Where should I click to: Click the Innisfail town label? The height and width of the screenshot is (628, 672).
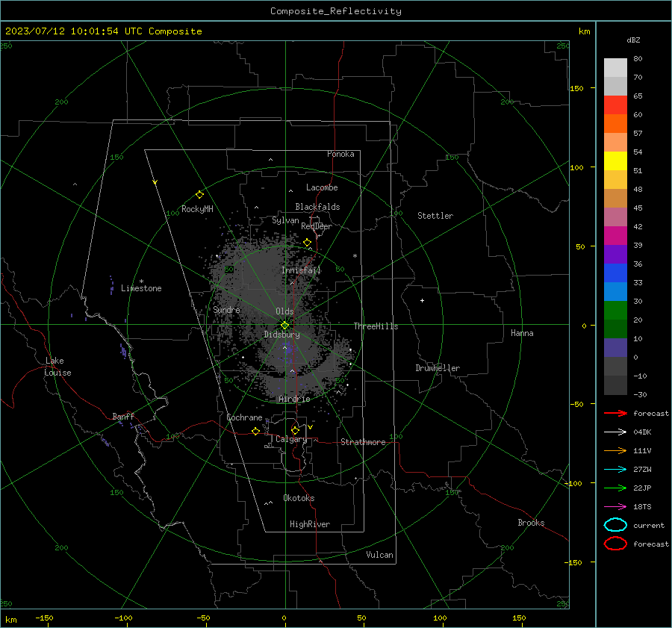302,270
